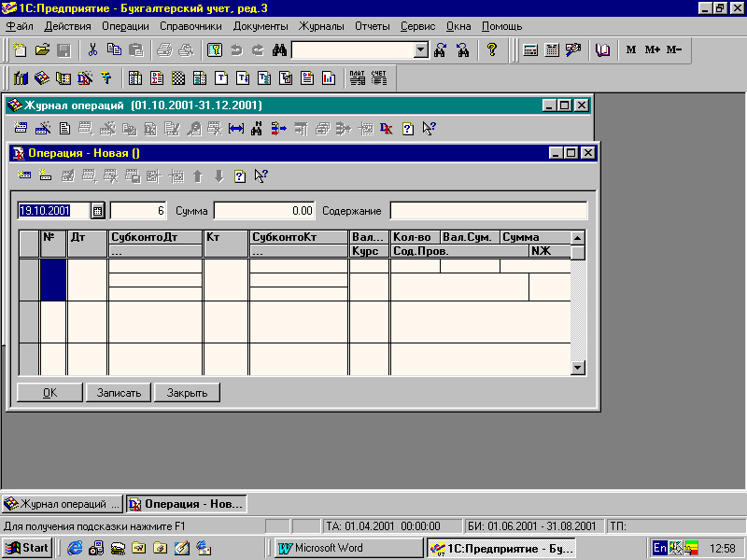
Task: Click the table's scroll down arrow
Action: [577, 368]
